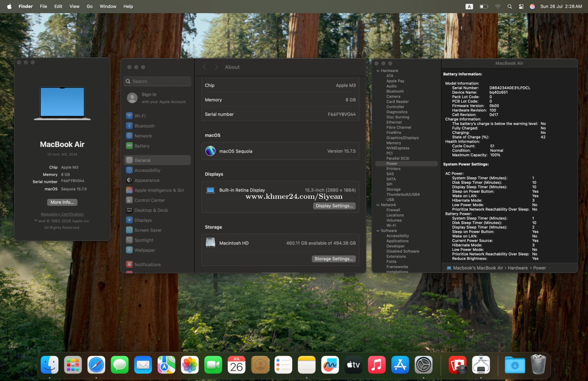Click '460.11 GB available of 494.38 GB' text
The height and width of the screenshot is (381, 588).
321,243
